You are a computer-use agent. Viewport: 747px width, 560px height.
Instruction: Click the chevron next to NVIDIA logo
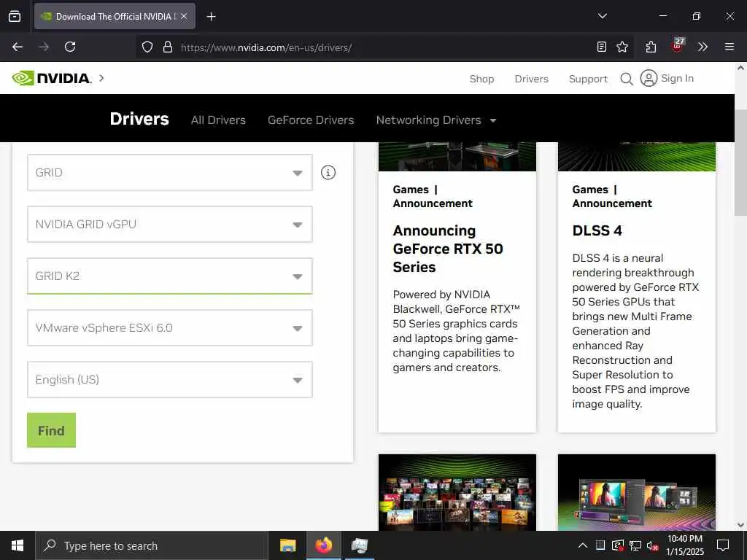[x=101, y=78]
